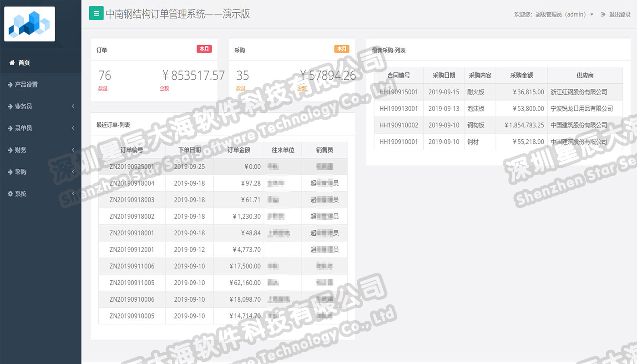Select contract HH190913001
Screen dimensions: 637x364
(x=399, y=109)
